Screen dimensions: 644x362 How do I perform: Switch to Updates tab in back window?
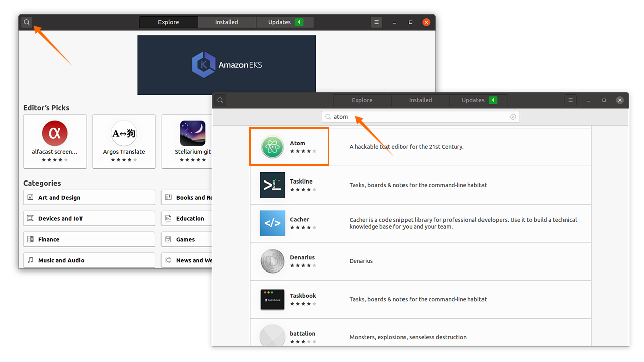pos(285,22)
